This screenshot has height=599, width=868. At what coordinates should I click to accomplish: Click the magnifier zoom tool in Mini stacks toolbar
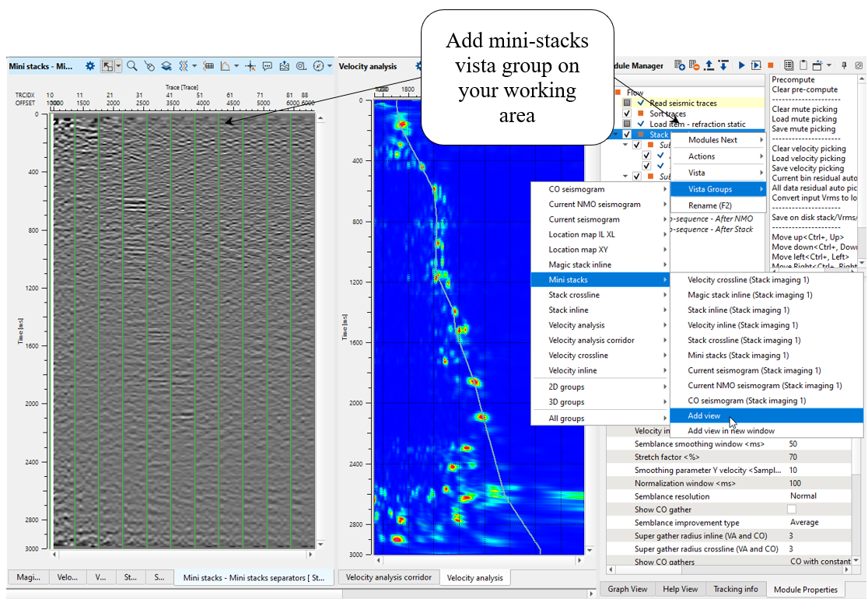(x=132, y=66)
